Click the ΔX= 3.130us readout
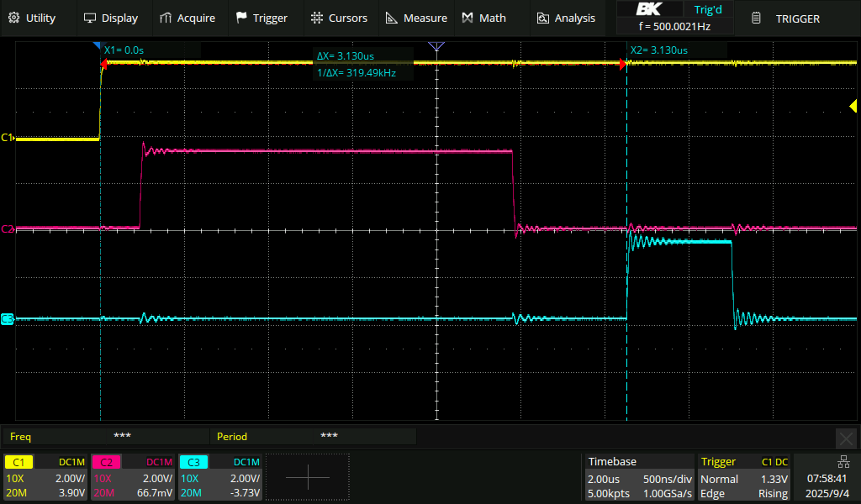 [x=346, y=56]
